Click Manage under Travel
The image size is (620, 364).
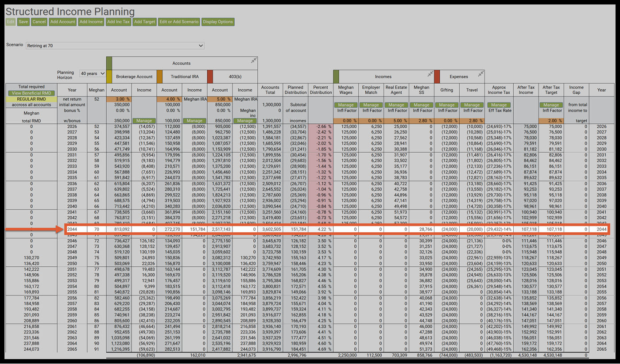pyautogui.click(x=472, y=105)
